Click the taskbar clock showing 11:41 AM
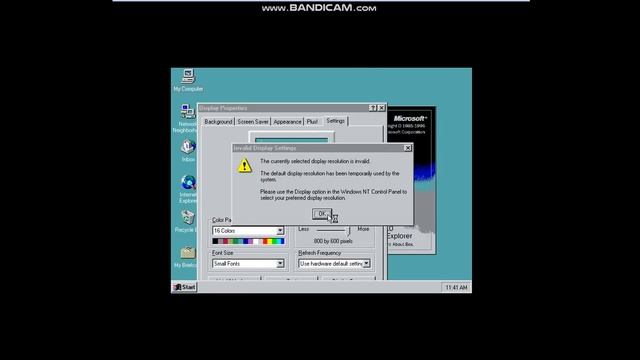 coord(456,288)
